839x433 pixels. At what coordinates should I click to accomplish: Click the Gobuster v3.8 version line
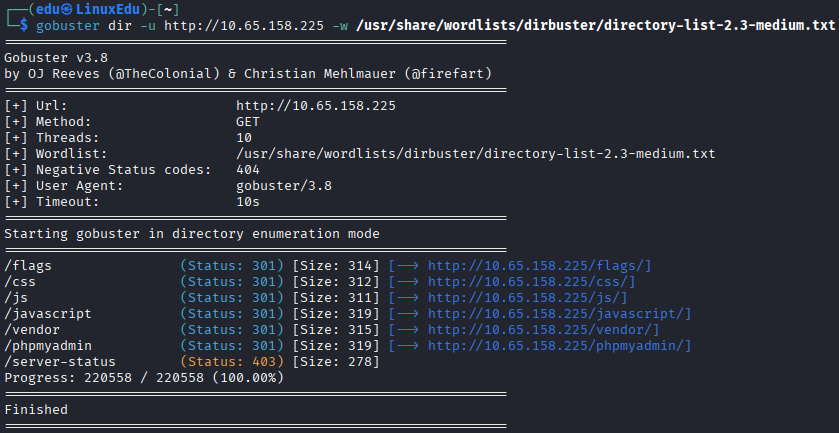coord(56,58)
